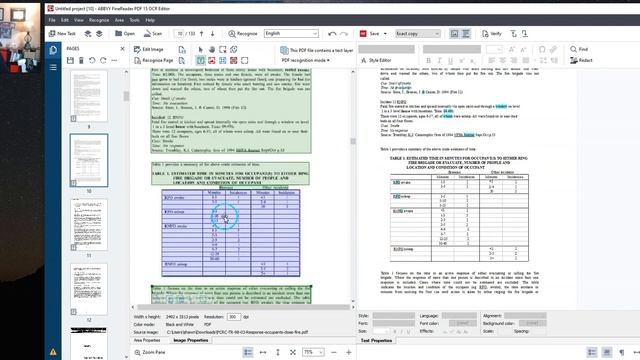The height and width of the screenshot is (360, 640).
Task: Open the Edit menu
Action: [65, 20]
